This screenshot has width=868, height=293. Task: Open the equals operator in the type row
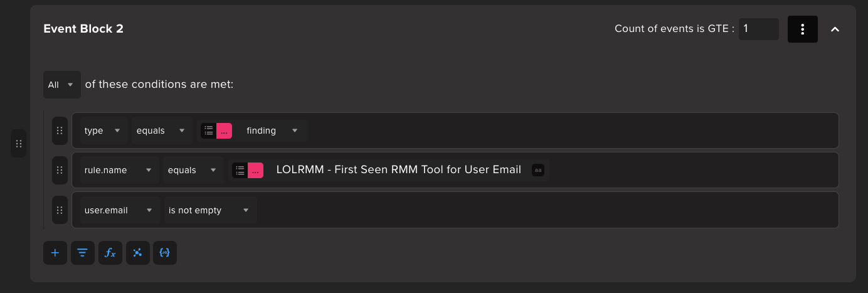pos(162,131)
